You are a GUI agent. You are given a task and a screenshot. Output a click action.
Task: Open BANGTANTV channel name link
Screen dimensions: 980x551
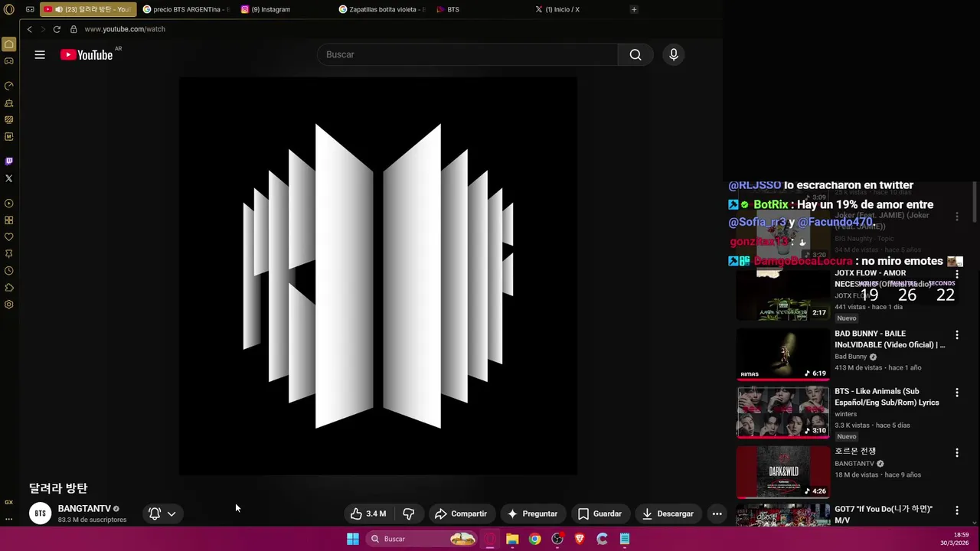84,508
